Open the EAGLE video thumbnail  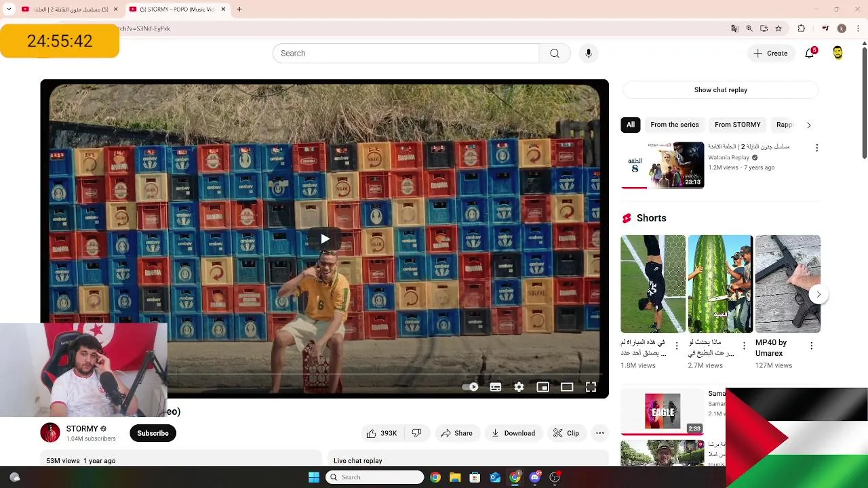pyautogui.click(x=663, y=411)
